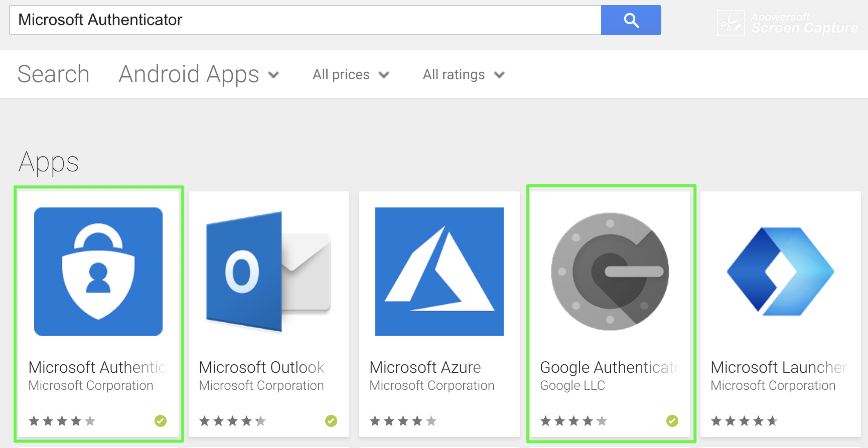
Task: Open the Microsoft Azure app icon
Action: point(439,271)
